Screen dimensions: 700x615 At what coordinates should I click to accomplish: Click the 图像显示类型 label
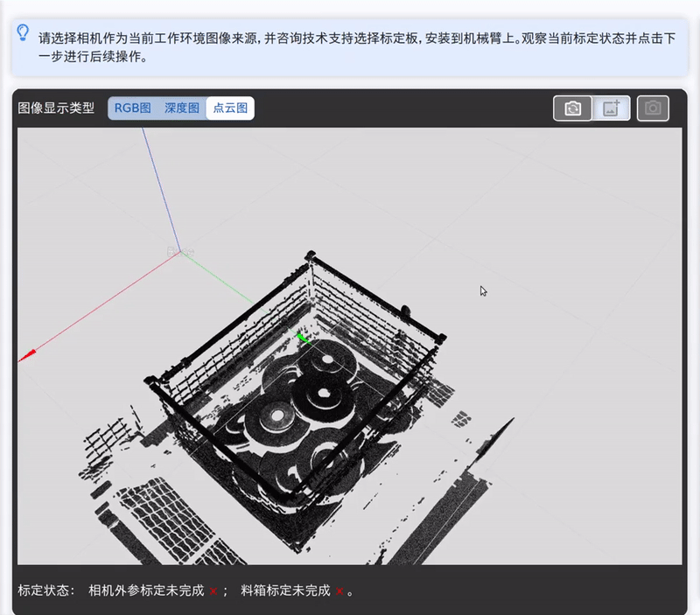pos(56,108)
